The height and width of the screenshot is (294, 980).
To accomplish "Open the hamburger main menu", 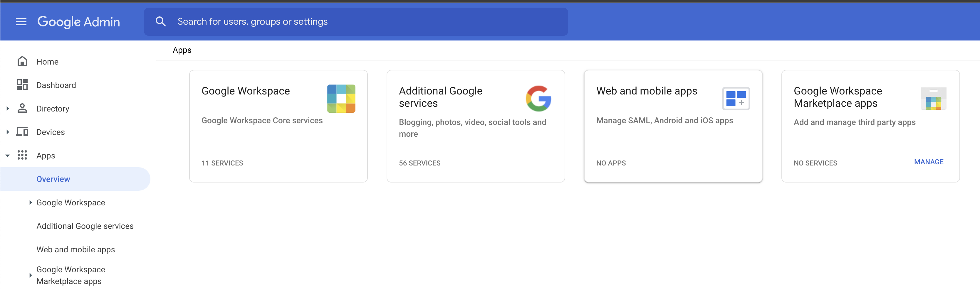I will pyautogui.click(x=21, y=22).
